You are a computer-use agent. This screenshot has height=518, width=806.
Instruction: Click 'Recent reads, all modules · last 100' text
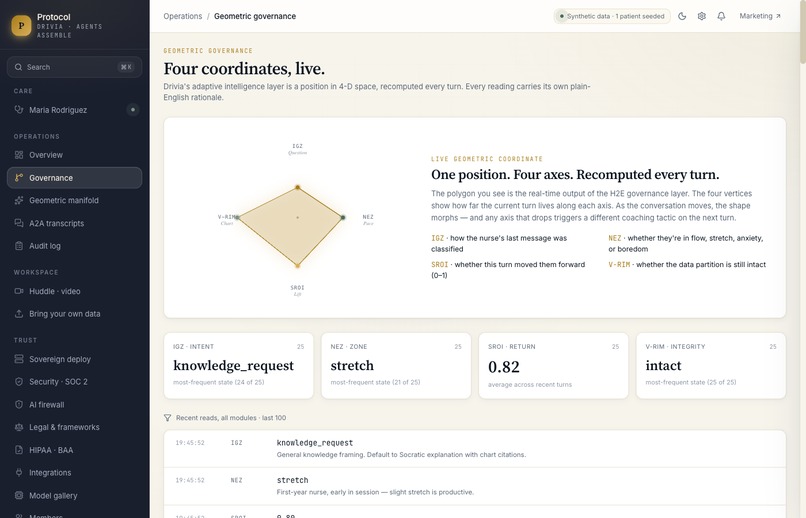(231, 418)
